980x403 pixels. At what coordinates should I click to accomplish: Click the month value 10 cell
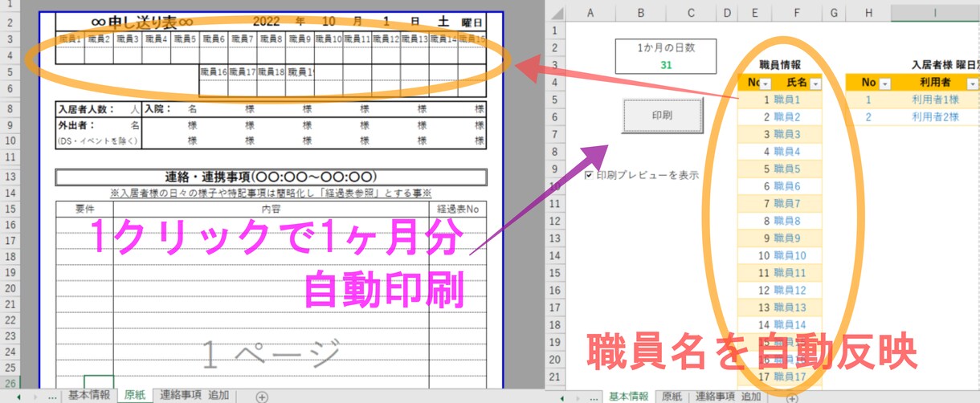329,22
